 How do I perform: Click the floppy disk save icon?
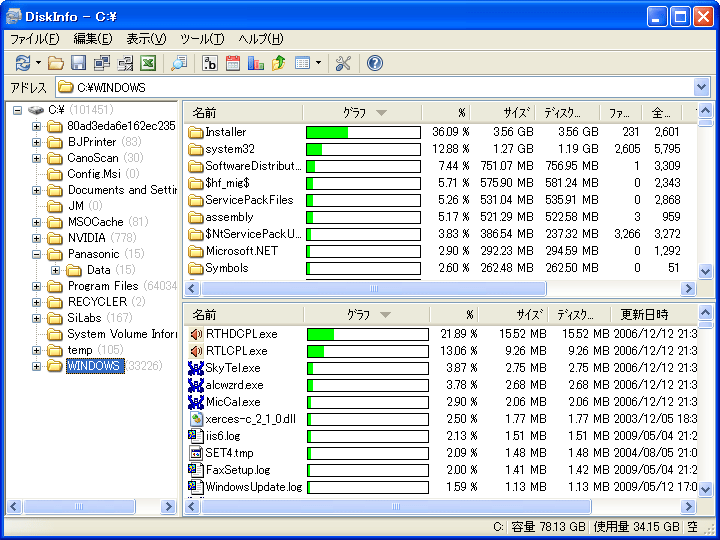(79, 63)
